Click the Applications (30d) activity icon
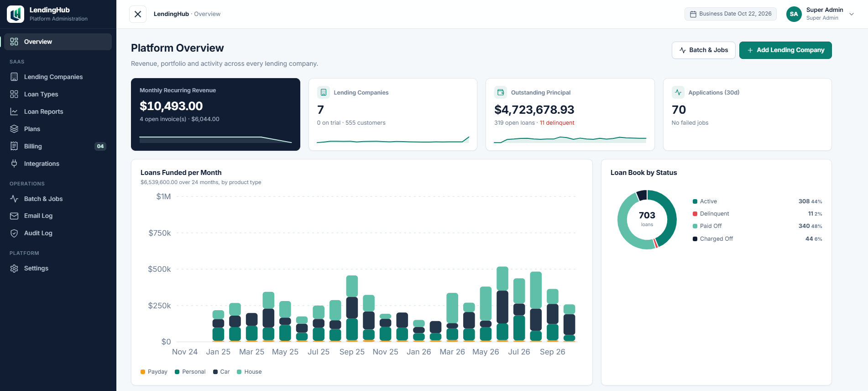868x391 pixels. [x=678, y=92]
